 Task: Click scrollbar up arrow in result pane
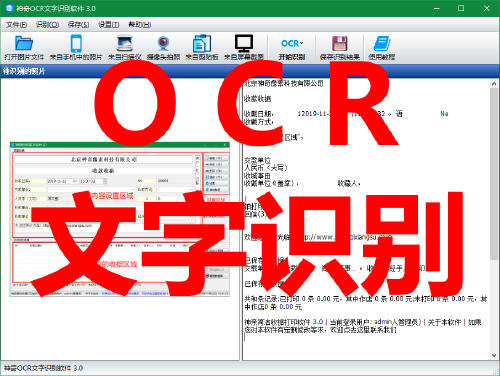494,84
